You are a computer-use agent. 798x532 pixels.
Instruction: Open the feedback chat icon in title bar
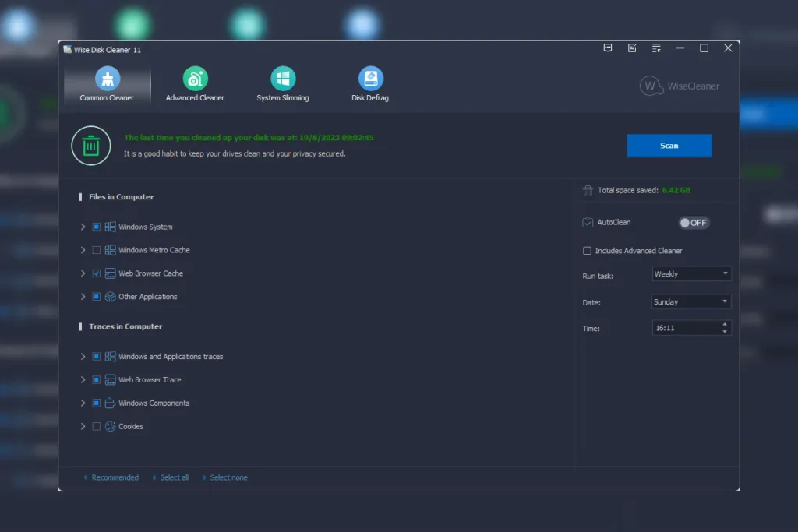608,48
